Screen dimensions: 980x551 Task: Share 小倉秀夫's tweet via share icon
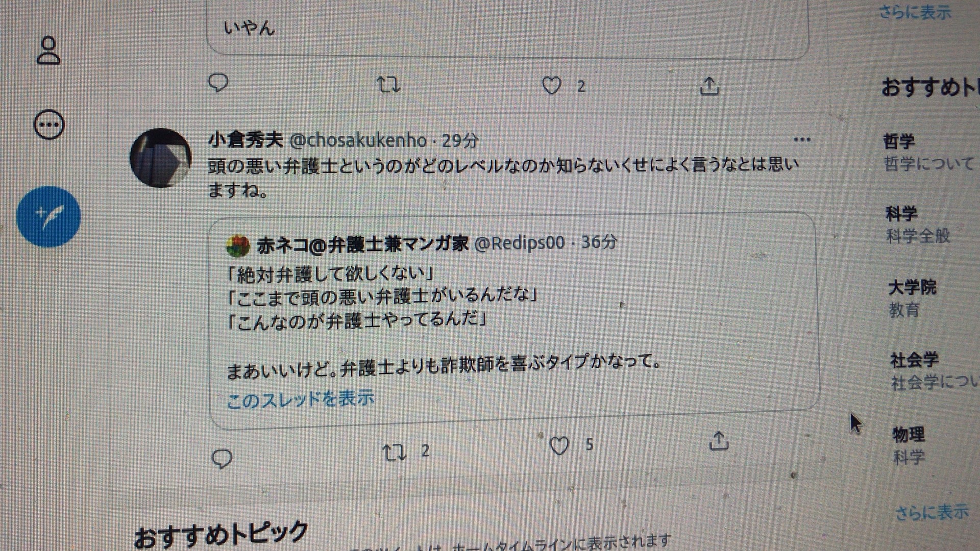click(x=719, y=441)
